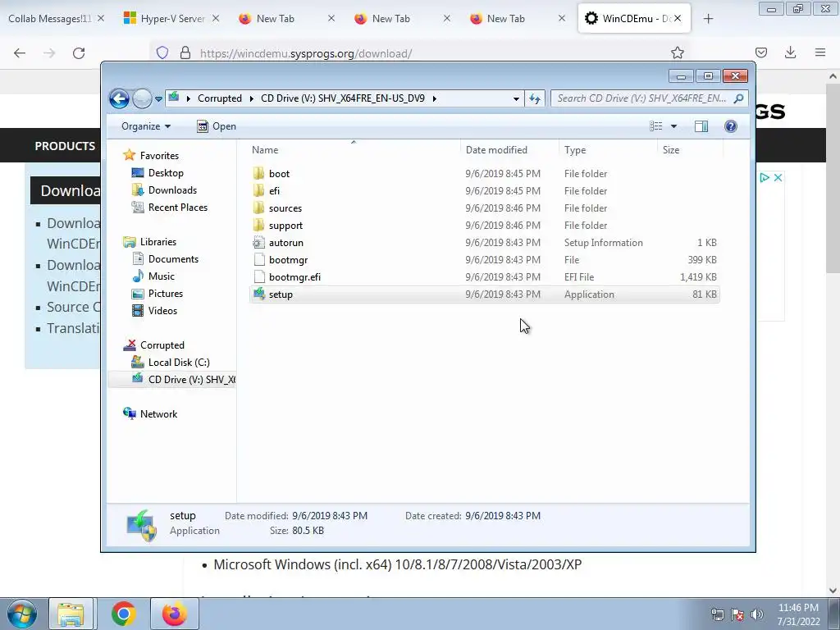Screen dimensions: 840x630
Task: Open the Documents library
Action: [173, 259]
